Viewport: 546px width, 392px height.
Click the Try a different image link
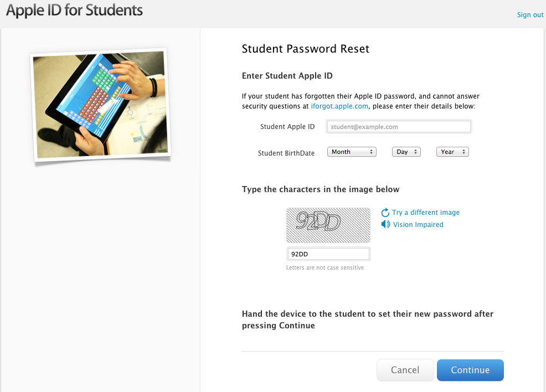pos(426,212)
